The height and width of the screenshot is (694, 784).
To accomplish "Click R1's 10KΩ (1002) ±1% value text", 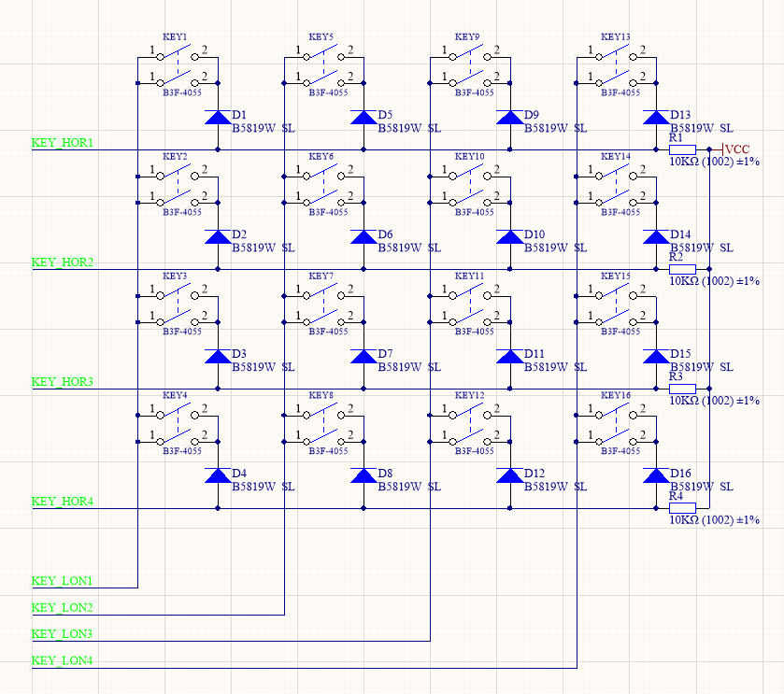I will (715, 162).
